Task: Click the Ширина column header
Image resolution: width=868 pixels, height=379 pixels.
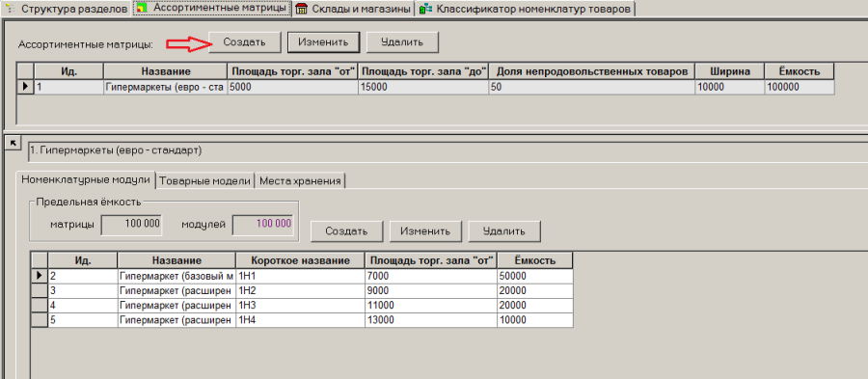Action: (x=730, y=71)
